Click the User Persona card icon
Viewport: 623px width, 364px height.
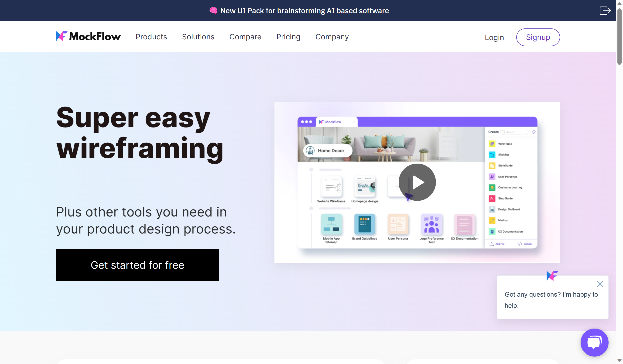pos(398,224)
